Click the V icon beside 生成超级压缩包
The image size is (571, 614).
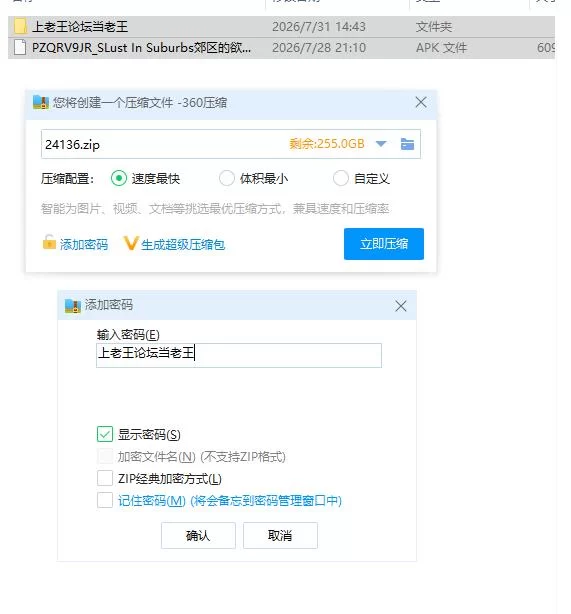pyautogui.click(x=130, y=243)
